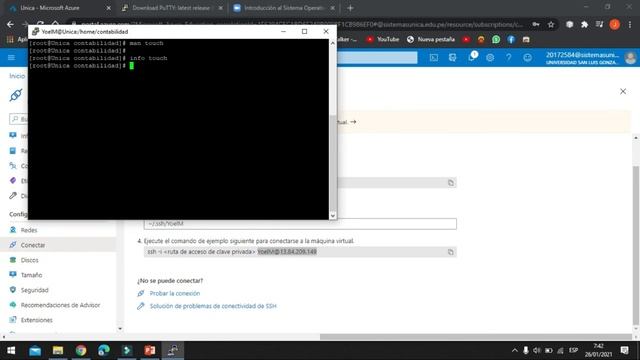Open the Nueva pestaña bookmark

point(431,39)
